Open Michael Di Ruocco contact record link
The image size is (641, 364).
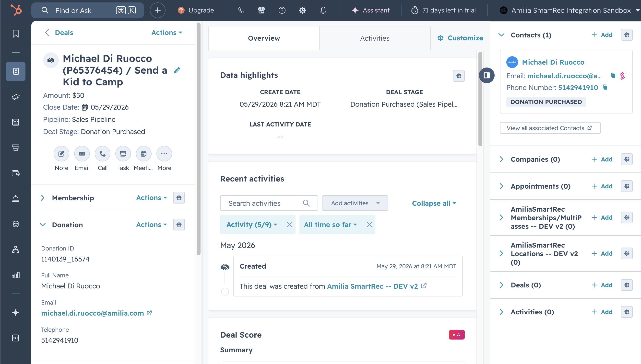[553, 62]
